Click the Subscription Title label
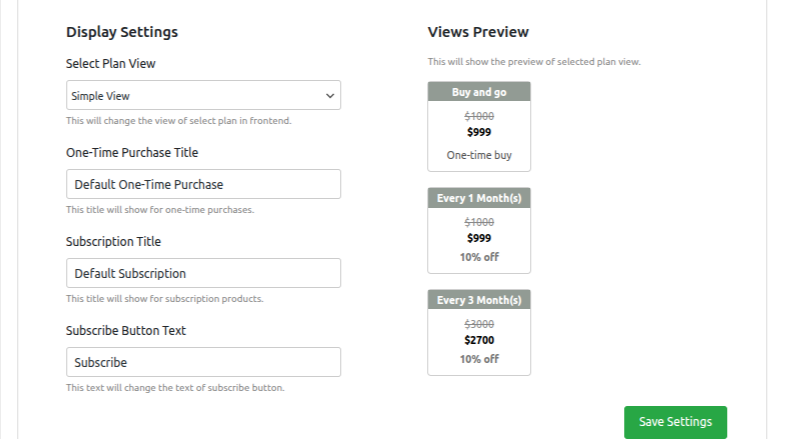This screenshot has height=439, width=786. 113,242
